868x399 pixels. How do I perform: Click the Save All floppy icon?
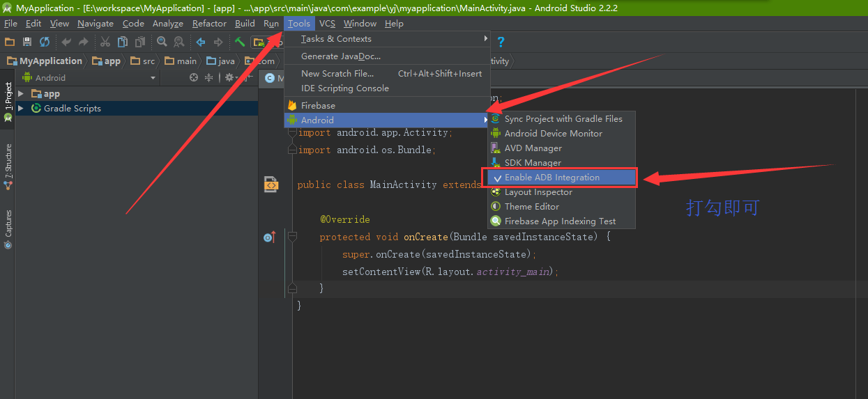coord(27,42)
